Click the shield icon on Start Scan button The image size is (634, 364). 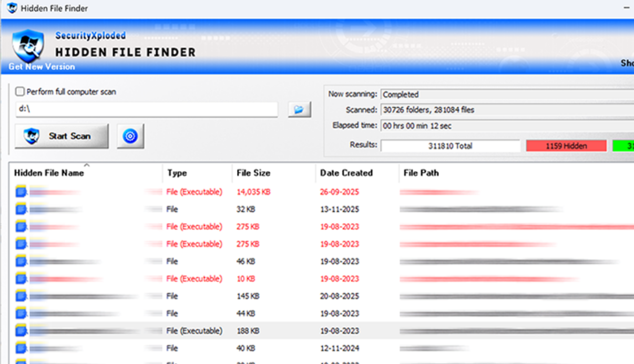click(33, 136)
